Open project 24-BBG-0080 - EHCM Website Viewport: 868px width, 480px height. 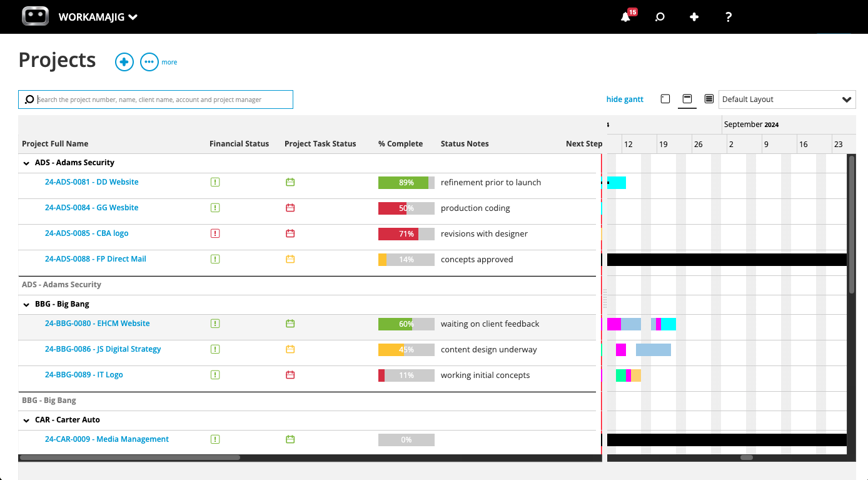pyautogui.click(x=97, y=323)
